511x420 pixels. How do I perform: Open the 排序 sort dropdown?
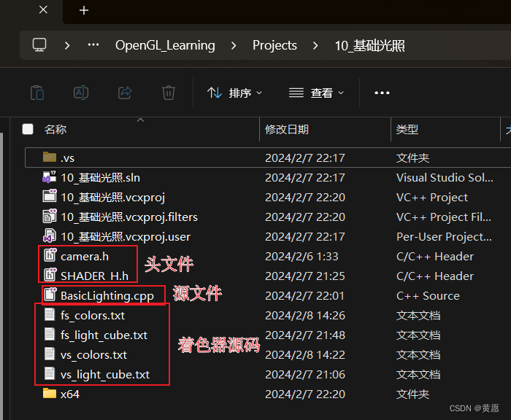[x=234, y=93]
